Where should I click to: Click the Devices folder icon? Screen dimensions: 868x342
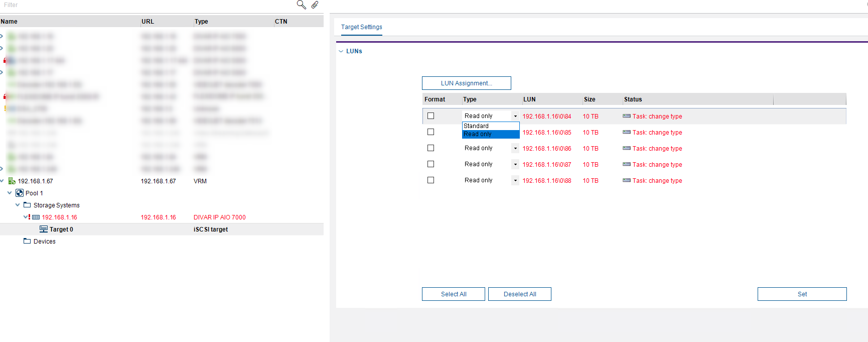pyautogui.click(x=27, y=241)
